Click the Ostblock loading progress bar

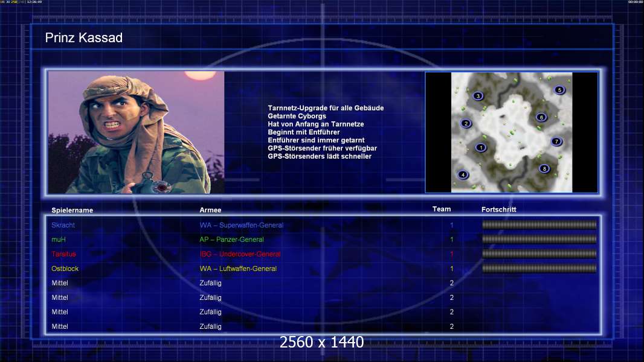click(539, 268)
